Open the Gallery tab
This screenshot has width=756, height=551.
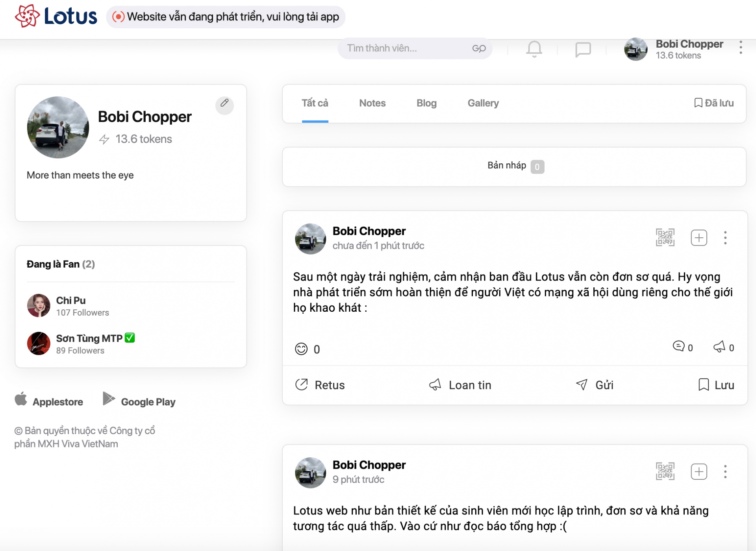point(483,103)
